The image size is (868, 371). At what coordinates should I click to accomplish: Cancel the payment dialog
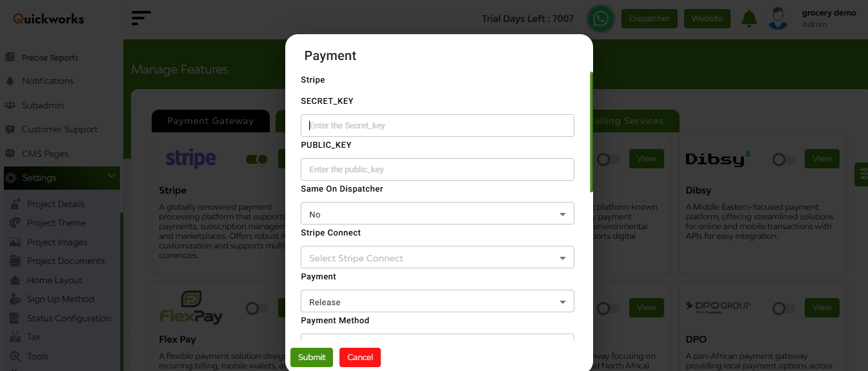[360, 357]
